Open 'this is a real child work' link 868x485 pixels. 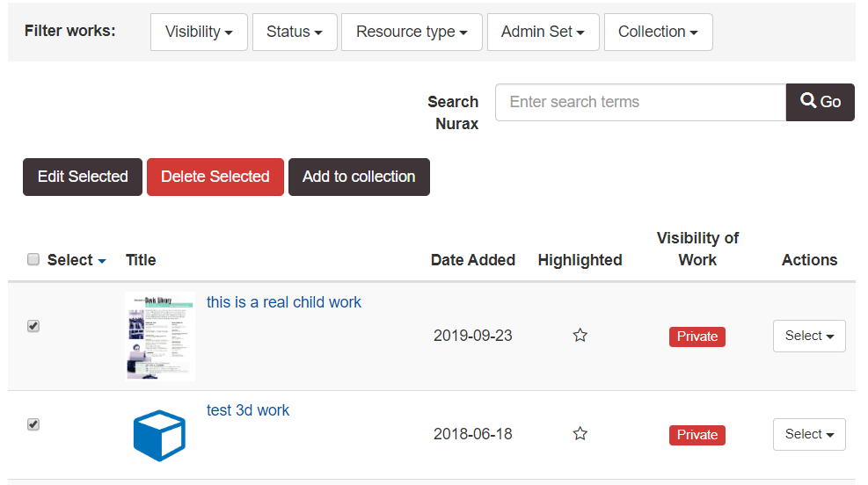(283, 302)
